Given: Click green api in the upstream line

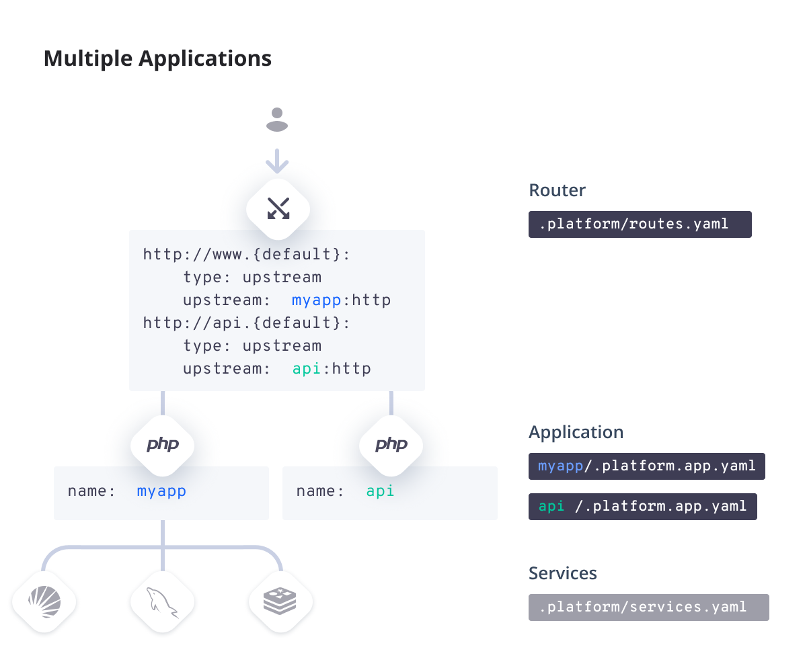Looking at the screenshot, I should pos(306,368).
